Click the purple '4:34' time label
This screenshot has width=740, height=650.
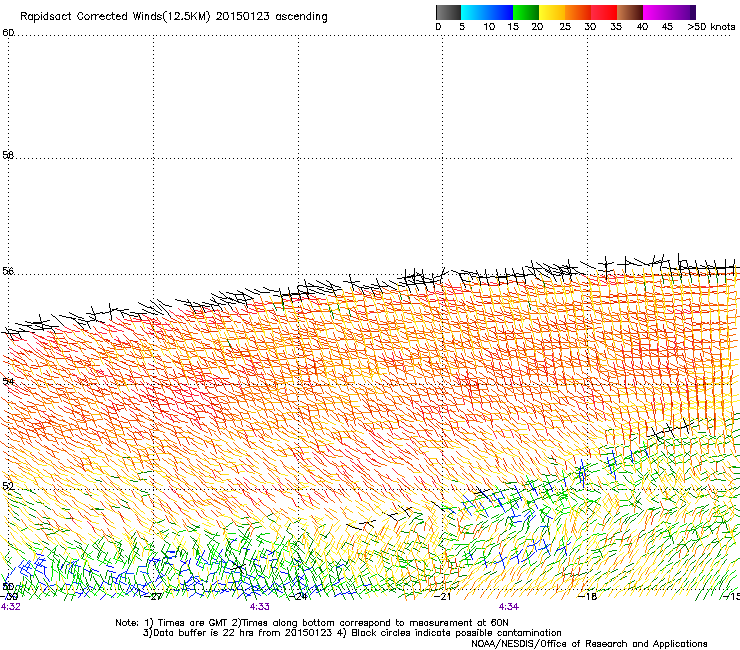click(x=509, y=607)
